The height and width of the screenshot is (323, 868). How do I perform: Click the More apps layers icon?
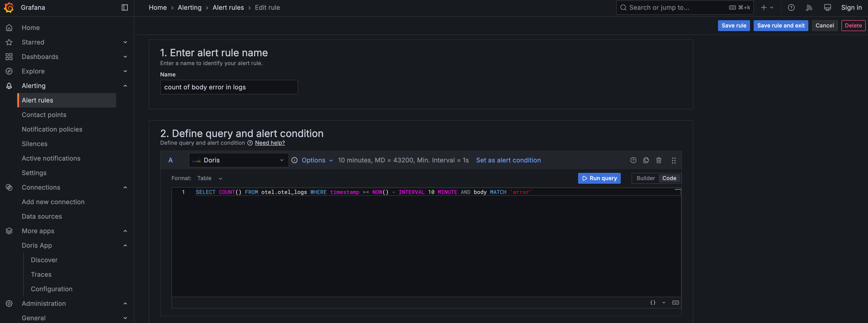click(9, 231)
